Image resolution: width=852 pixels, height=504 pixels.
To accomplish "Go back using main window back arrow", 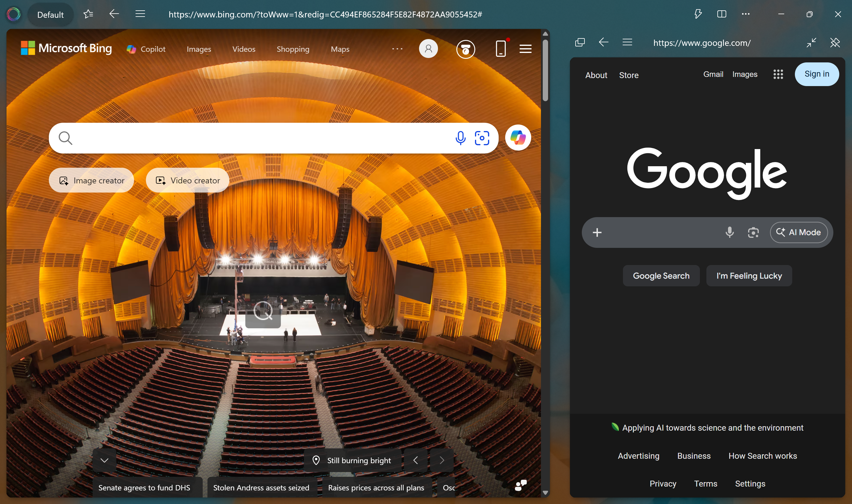I will tap(114, 14).
